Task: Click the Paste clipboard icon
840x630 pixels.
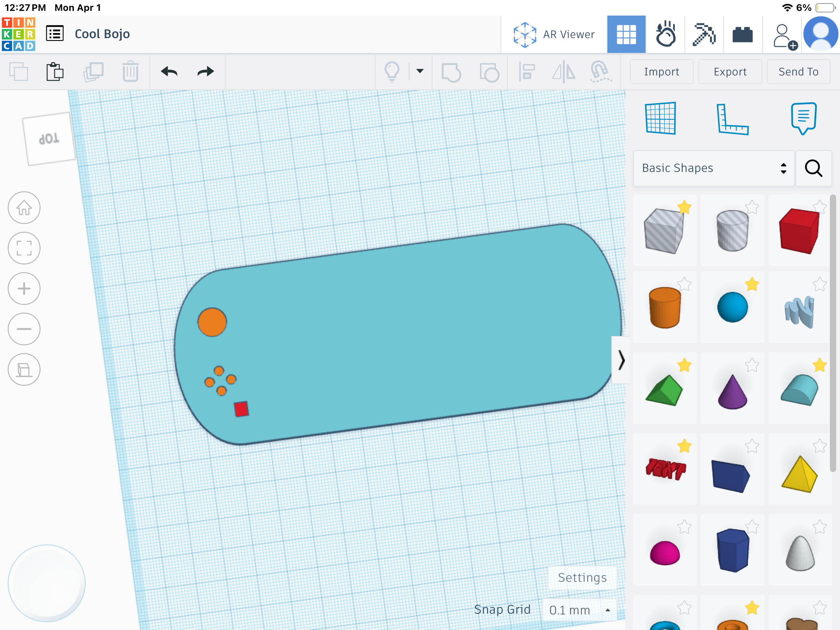Action: (55, 72)
